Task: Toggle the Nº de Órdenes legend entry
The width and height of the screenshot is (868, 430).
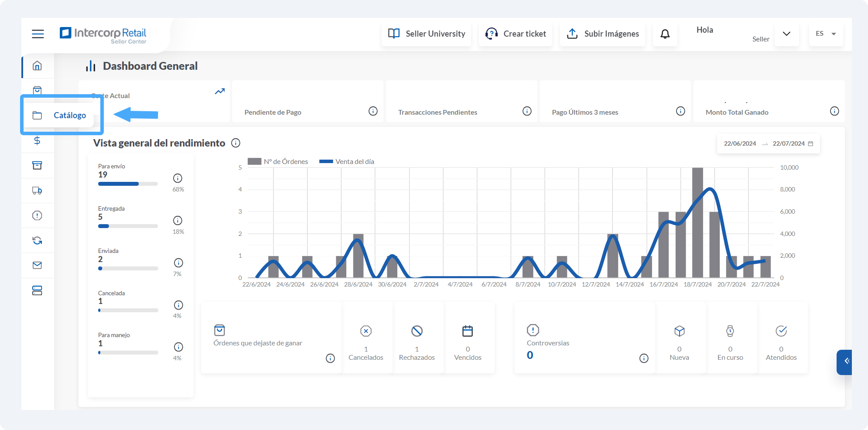Action: click(278, 161)
